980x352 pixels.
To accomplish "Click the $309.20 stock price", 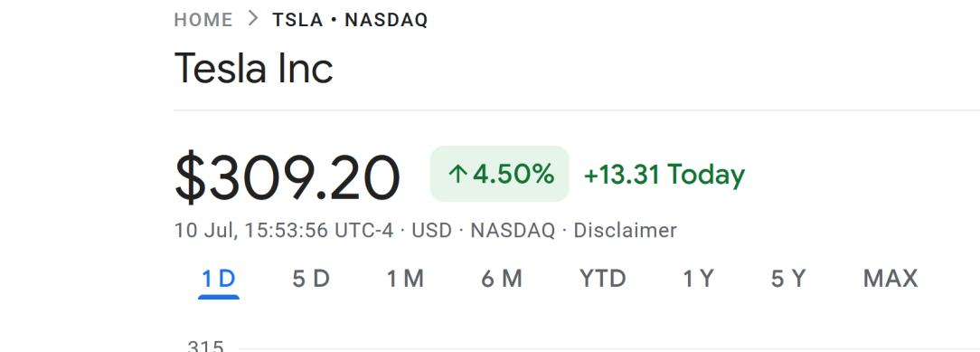I will pyautogui.click(x=287, y=178).
